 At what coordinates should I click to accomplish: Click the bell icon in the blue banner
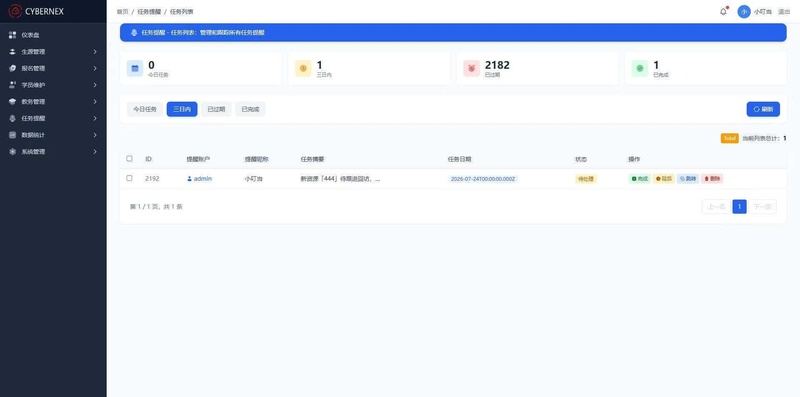[x=134, y=32]
